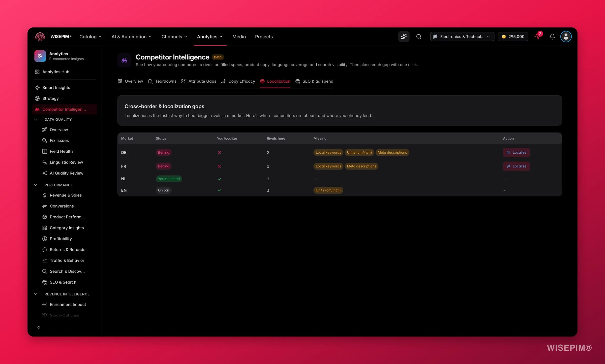Click the Enrichment Impact sparkle icon
605x364 pixels.
coord(45,304)
